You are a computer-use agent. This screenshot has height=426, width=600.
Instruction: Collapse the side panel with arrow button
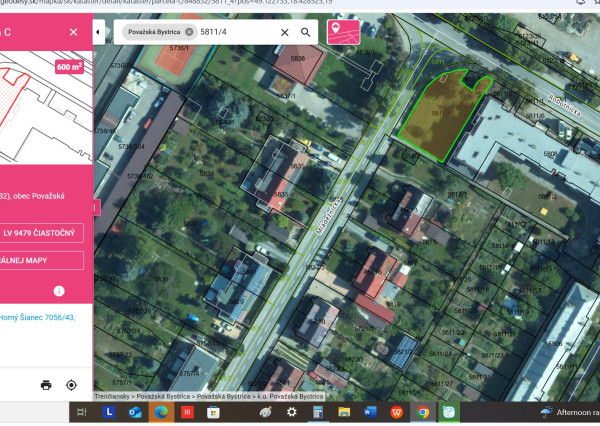(x=98, y=32)
